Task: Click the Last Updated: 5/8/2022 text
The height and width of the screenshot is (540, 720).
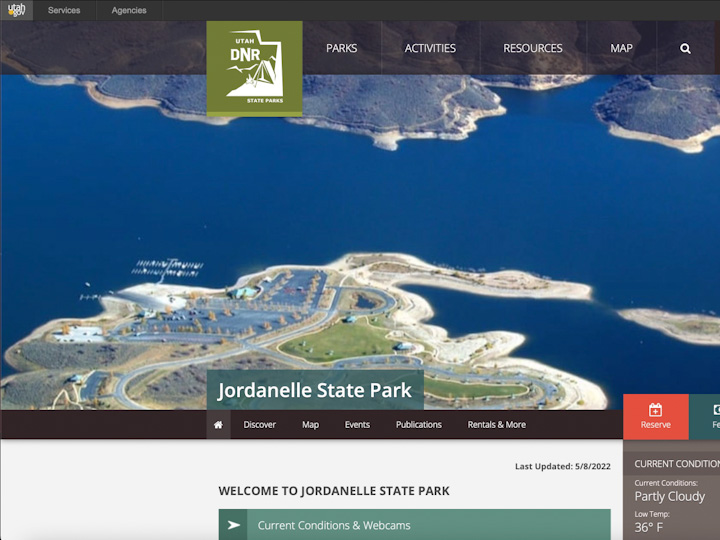Action: tap(562, 467)
